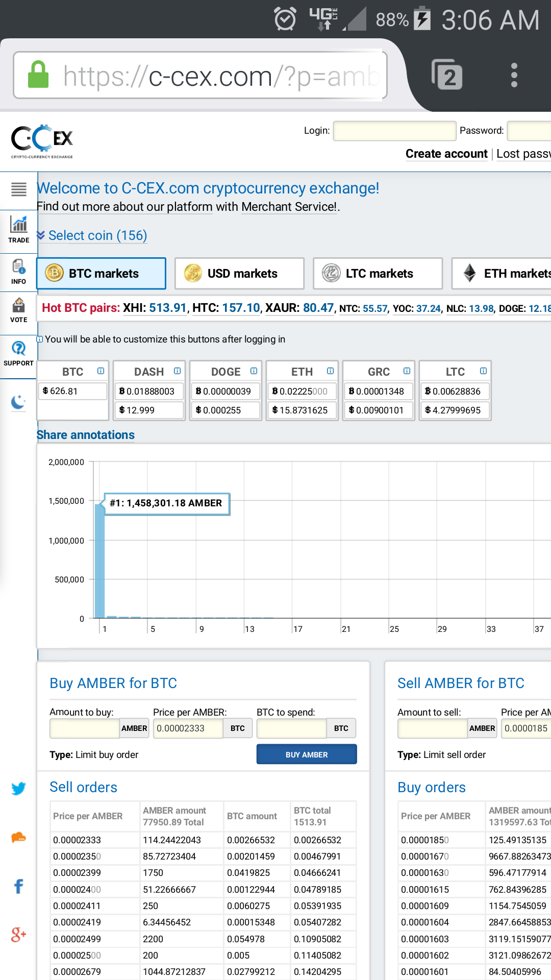The height and width of the screenshot is (980, 551).
Task: Switch to ETH markets tab
Action: 502,274
